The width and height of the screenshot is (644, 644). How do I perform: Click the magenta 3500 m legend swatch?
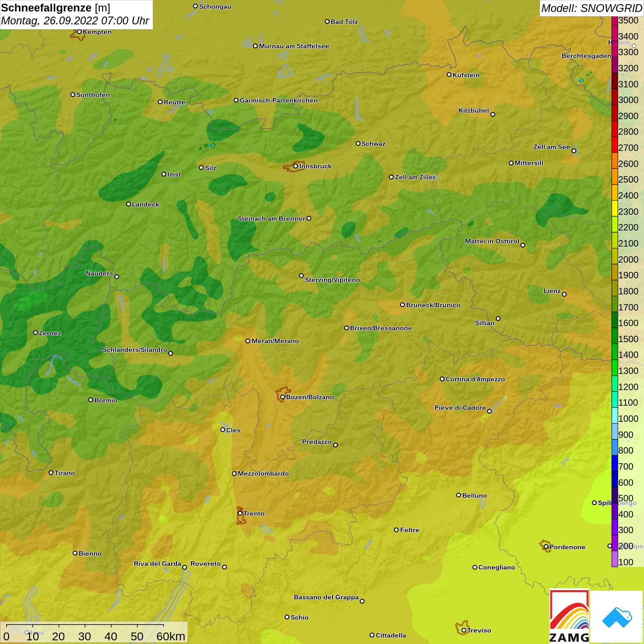tap(615, 21)
